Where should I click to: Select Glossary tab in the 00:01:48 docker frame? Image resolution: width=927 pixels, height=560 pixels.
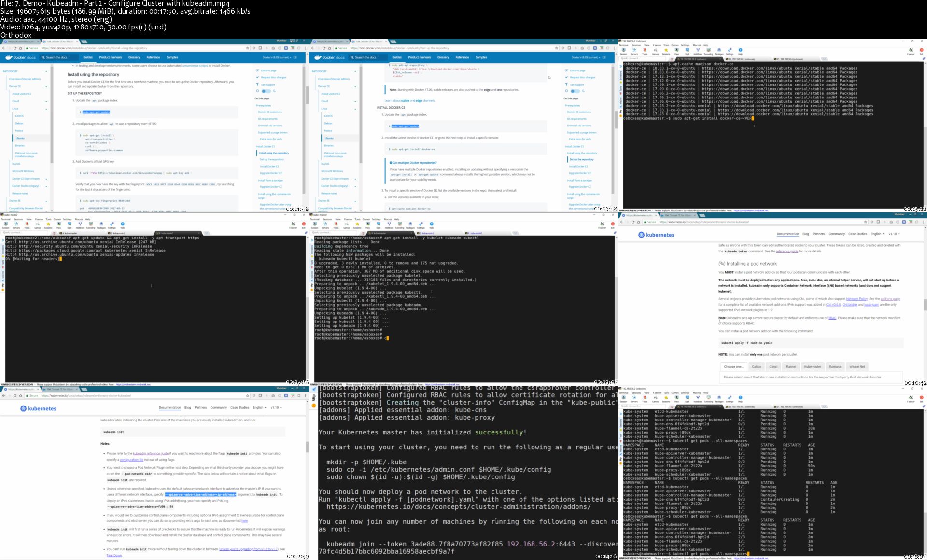click(134, 57)
